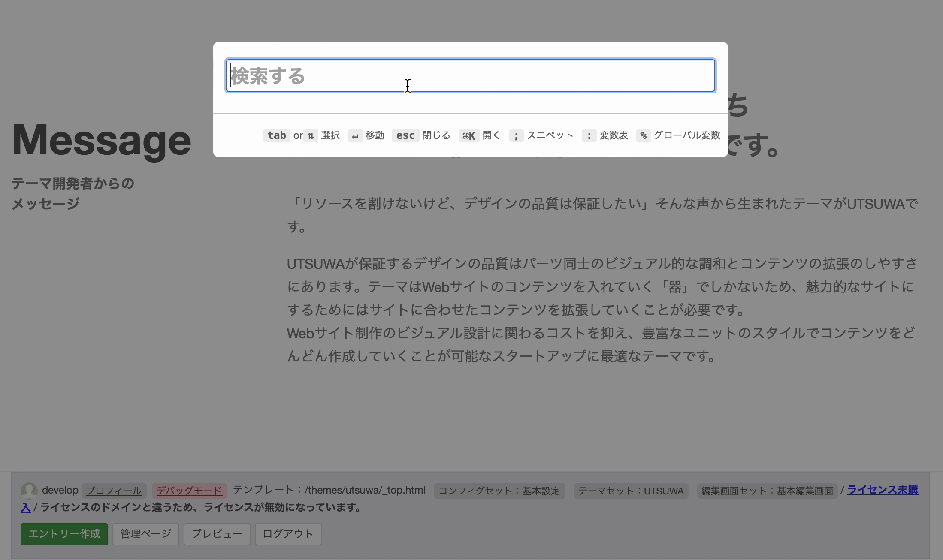Open the プロフィール link

[114, 491]
